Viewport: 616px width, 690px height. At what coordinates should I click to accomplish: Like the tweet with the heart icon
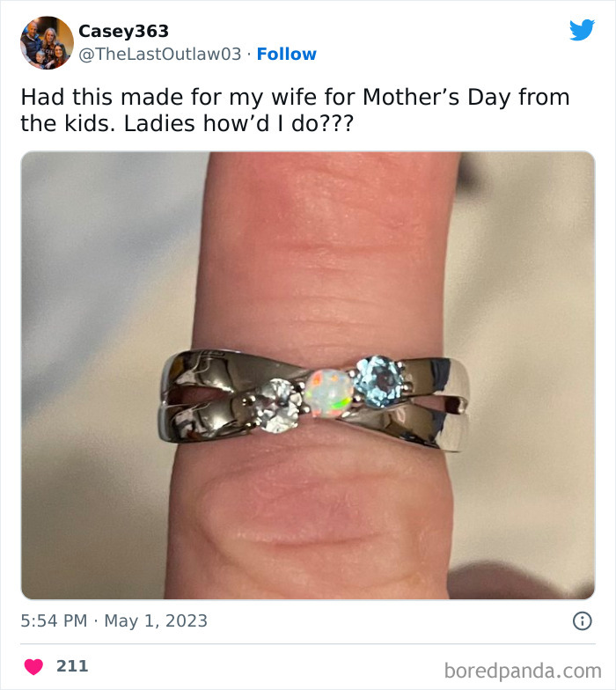[x=33, y=666]
